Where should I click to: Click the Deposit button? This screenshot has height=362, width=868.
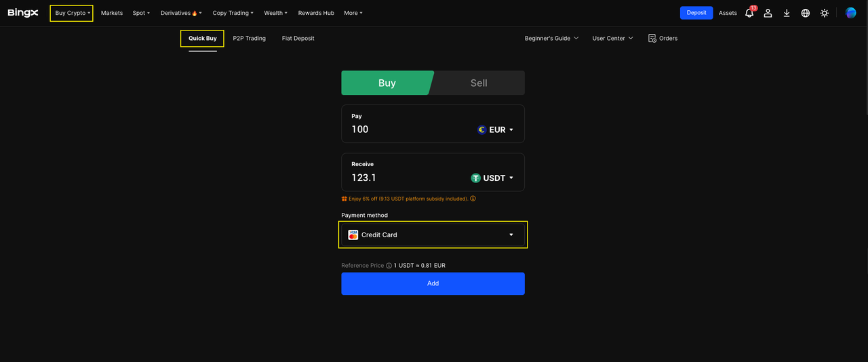696,13
